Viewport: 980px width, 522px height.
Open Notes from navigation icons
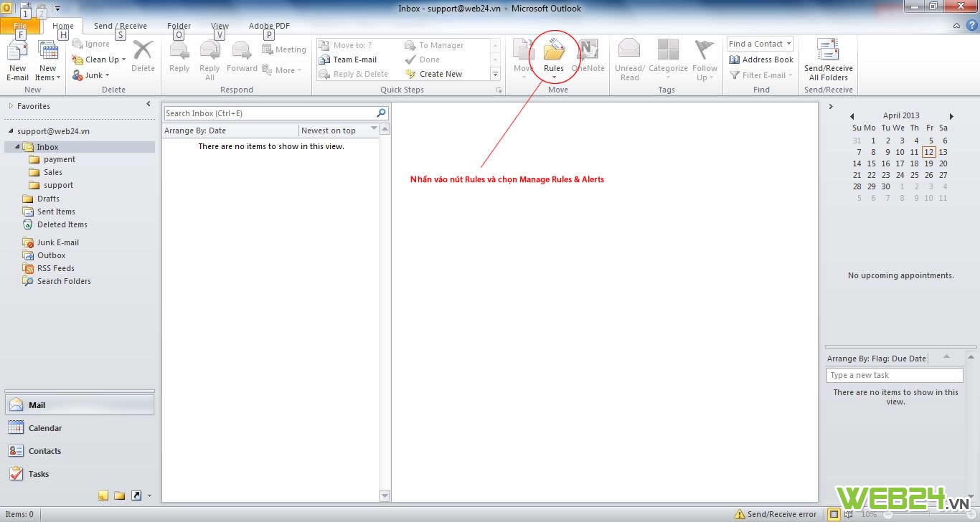(x=103, y=495)
